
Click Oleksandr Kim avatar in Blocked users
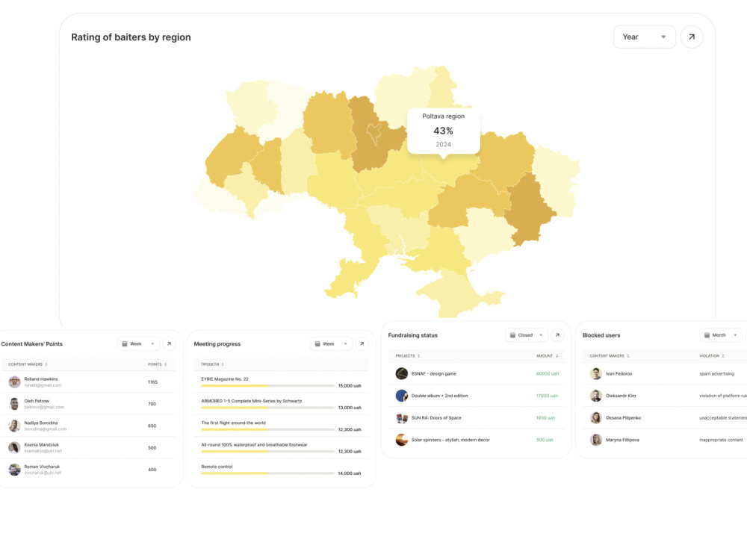(595, 395)
